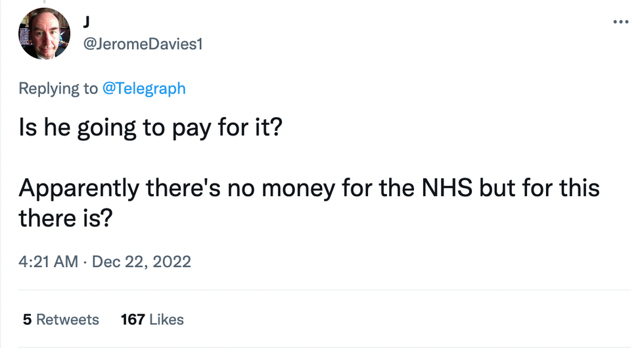Click the "Apparently there's no money" sentence
The height and width of the screenshot is (348, 644).
pos(197,188)
